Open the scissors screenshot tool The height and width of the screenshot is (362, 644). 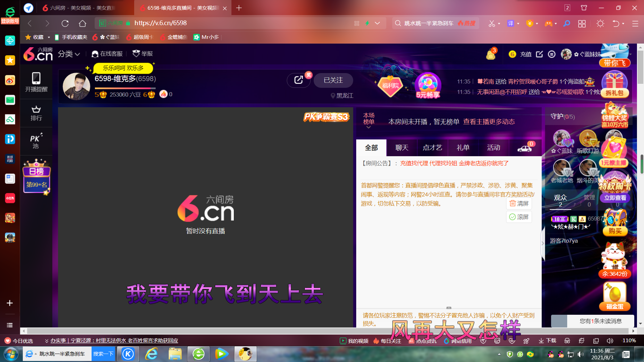point(492,23)
